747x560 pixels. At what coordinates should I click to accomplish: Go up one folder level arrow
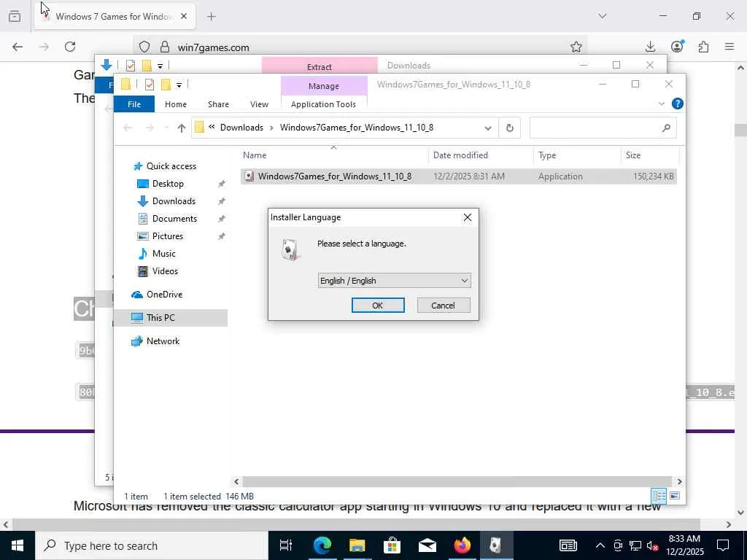181,128
